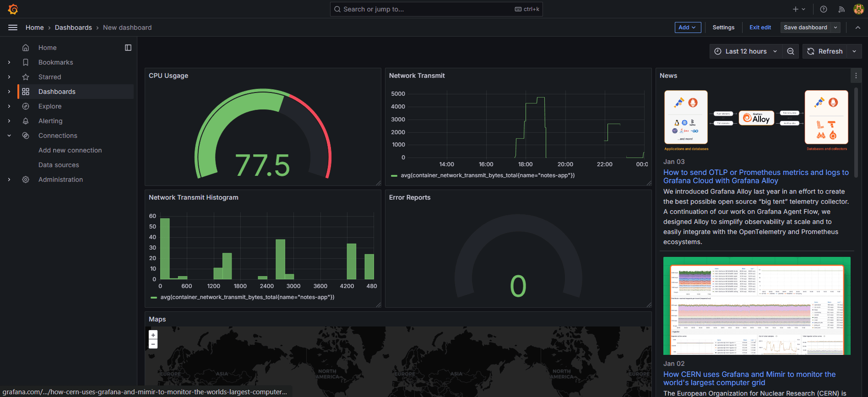Zoom in on the Maps panel
868x397 pixels.
click(x=153, y=335)
